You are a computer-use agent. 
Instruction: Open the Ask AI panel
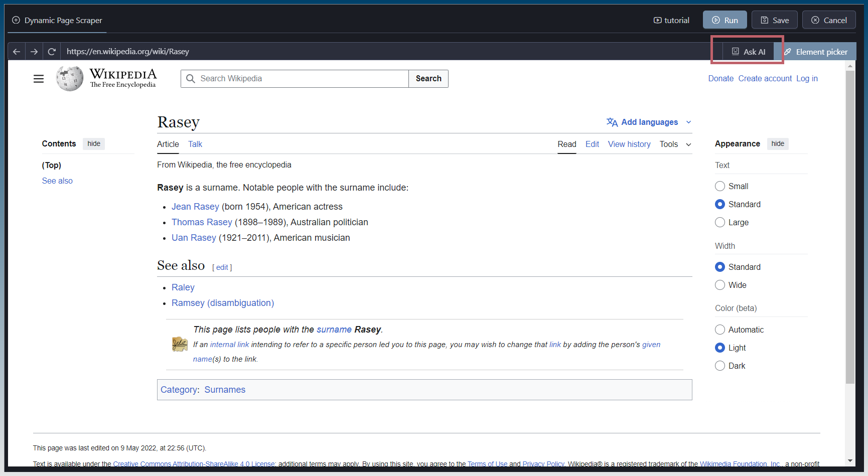(x=748, y=52)
